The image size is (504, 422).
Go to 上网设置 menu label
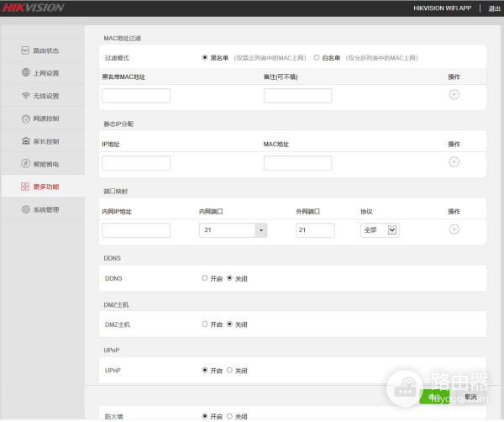click(46, 73)
